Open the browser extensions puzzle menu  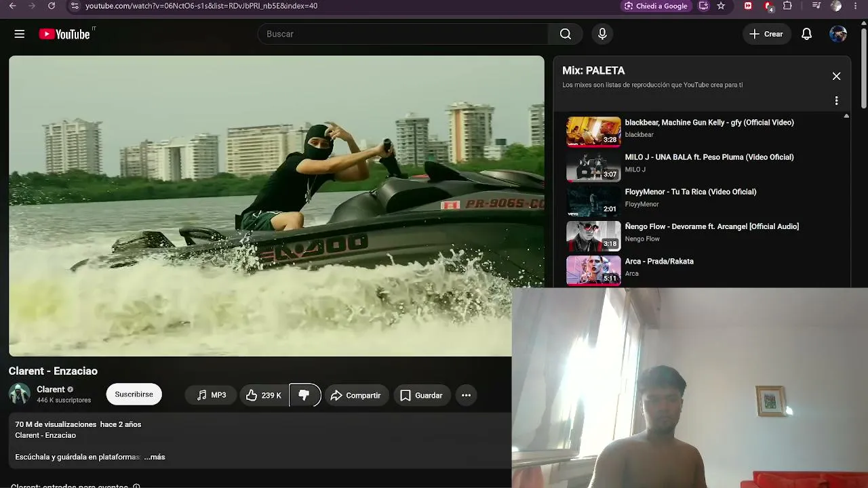pyautogui.click(x=787, y=6)
